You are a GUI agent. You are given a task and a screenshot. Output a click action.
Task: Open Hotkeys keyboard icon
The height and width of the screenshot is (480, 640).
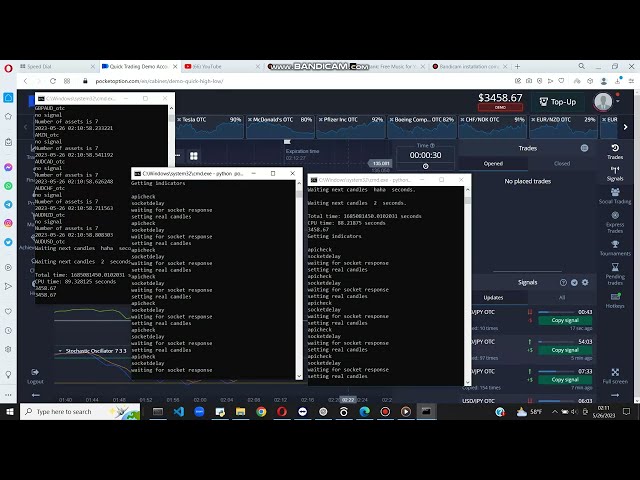[x=615, y=297]
